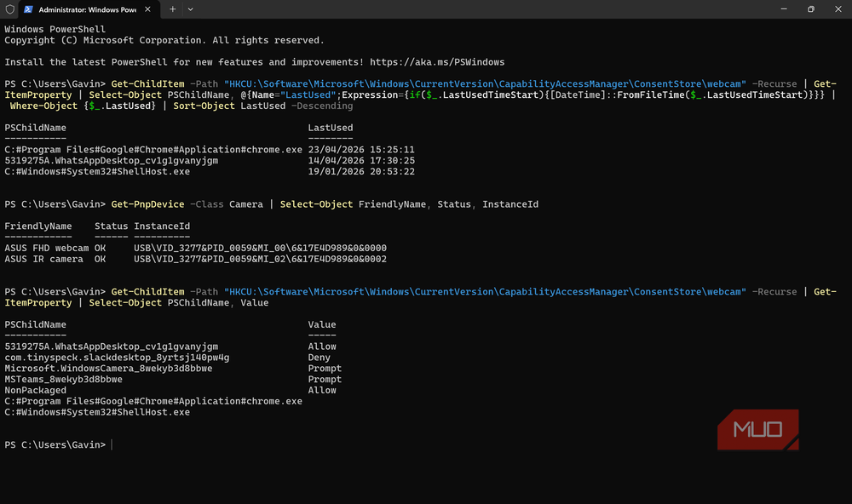Image resolution: width=852 pixels, height=504 pixels.
Task: Click the Value column header
Action: [322, 324]
